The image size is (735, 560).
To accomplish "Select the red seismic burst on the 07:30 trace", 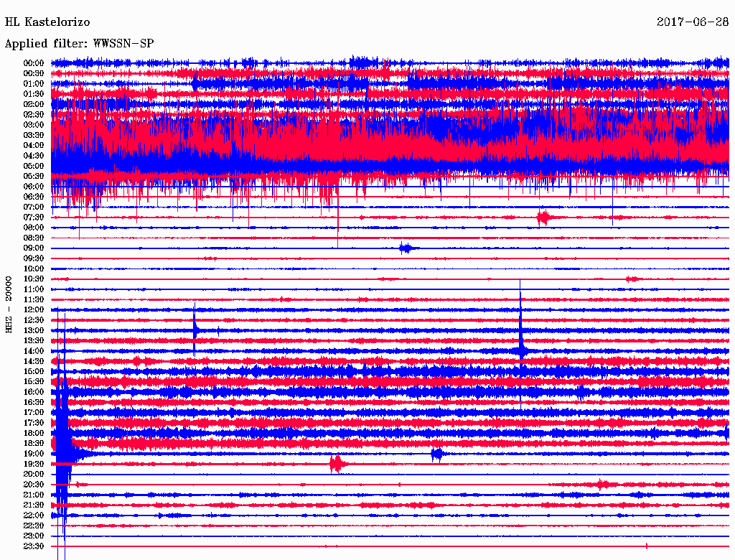I will [544, 217].
